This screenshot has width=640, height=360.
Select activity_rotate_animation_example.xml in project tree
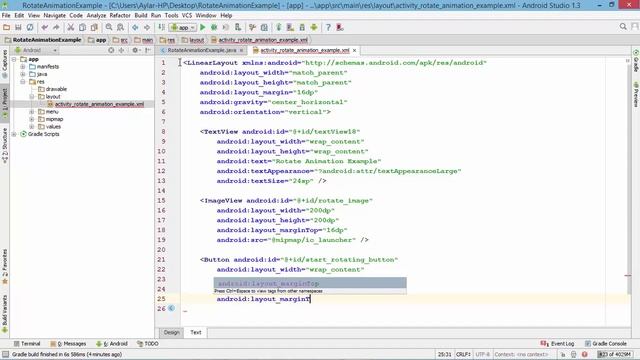tap(99, 104)
